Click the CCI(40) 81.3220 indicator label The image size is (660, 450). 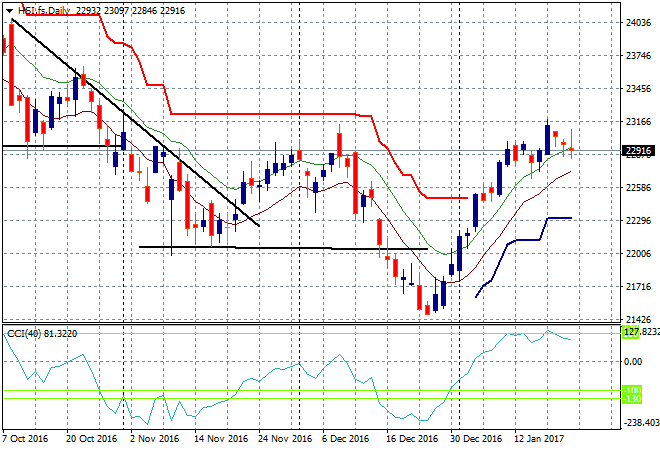pos(42,334)
